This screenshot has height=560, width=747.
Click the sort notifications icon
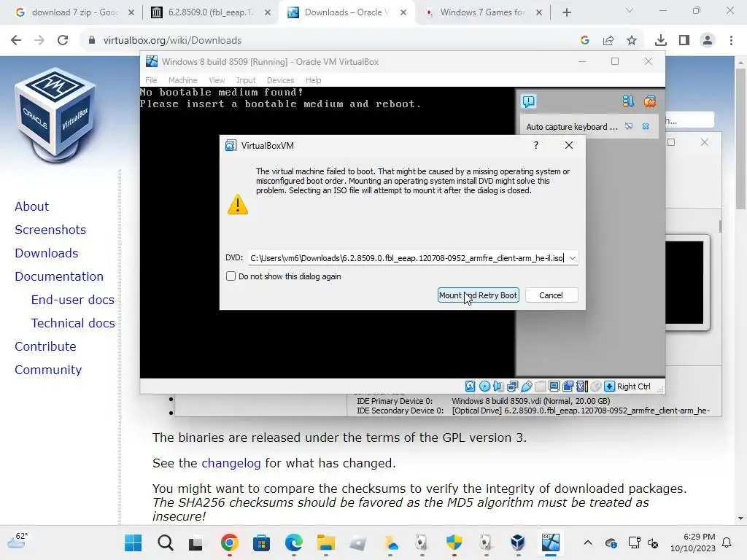(628, 101)
